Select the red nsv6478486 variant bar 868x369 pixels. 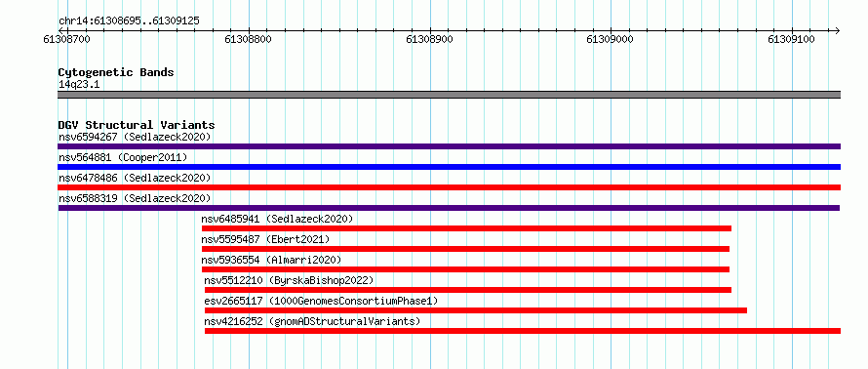point(449,187)
